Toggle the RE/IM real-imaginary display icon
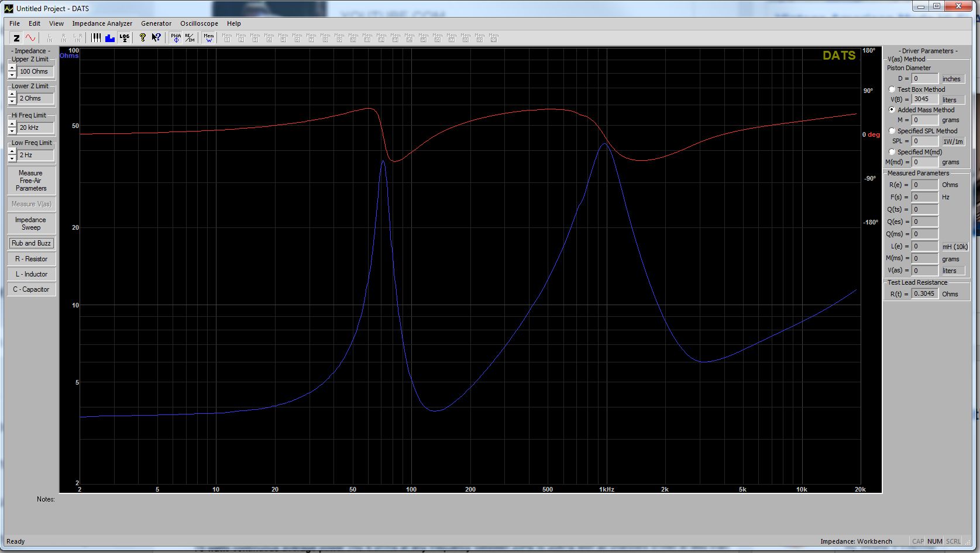 [x=190, y=38]
